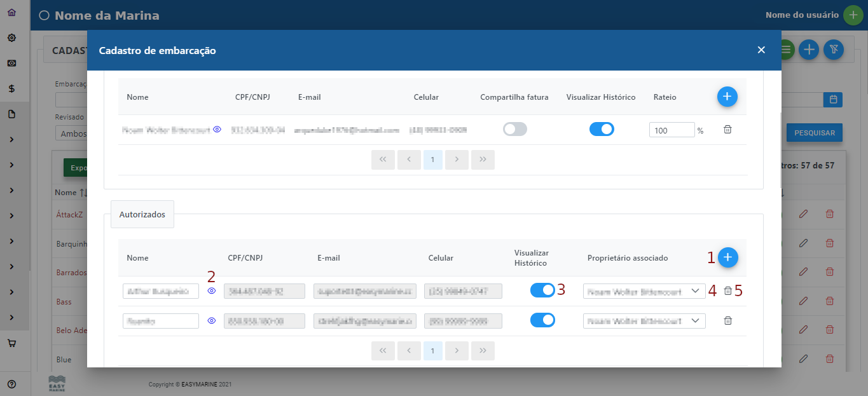Toggle Compartilha fatura switch for owner
The image size is (868, 396).
[x=515, y=130]
